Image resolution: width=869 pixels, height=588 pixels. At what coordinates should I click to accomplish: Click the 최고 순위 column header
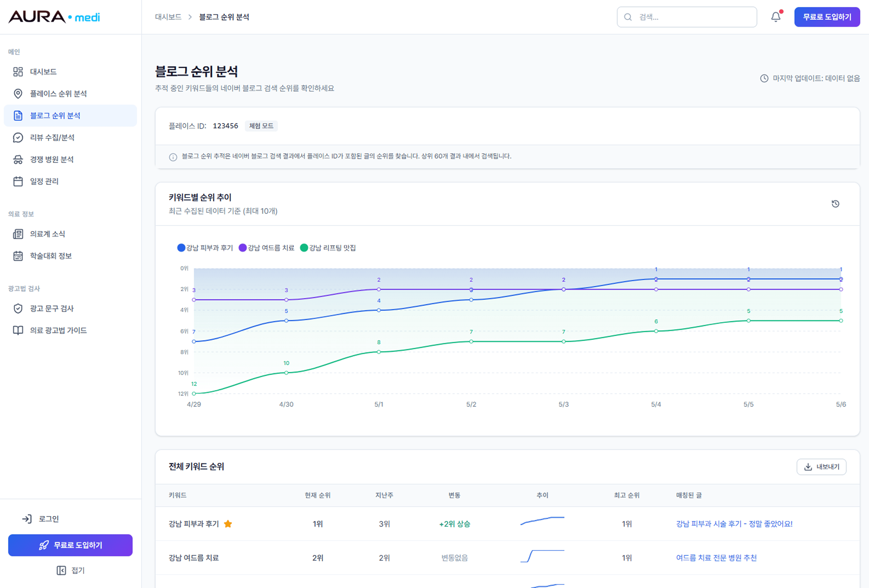627,495
